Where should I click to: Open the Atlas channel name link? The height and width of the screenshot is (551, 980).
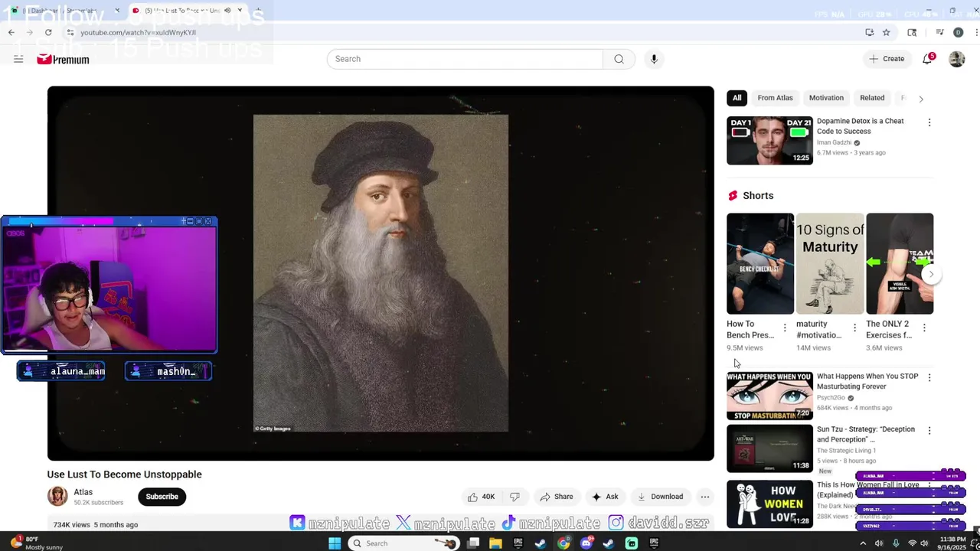(x=83, y=492)
